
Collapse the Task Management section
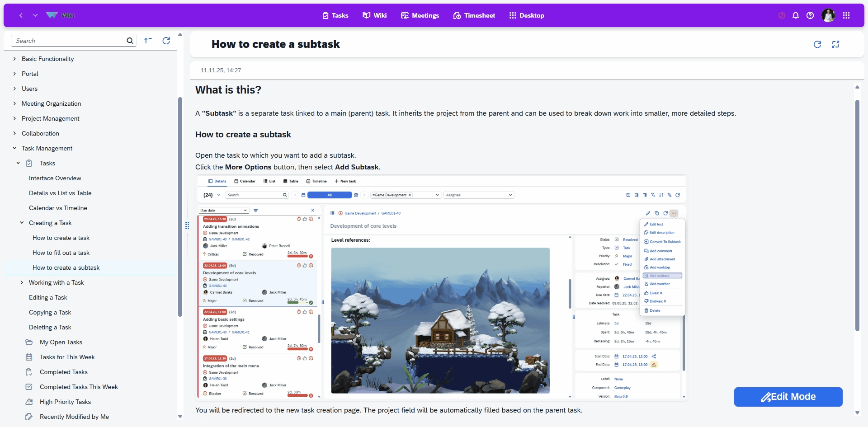14,148
